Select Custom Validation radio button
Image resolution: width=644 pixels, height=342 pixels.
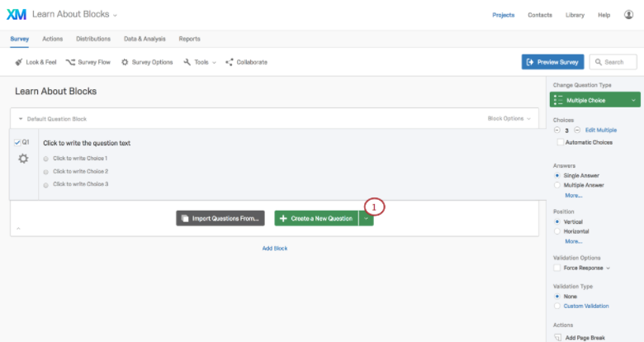[557, 306]
